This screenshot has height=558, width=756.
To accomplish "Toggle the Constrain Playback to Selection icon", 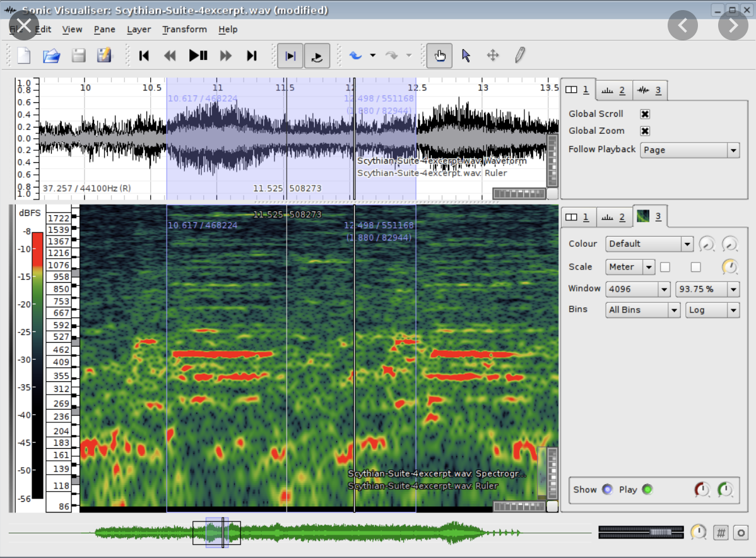I will (290, 56).
